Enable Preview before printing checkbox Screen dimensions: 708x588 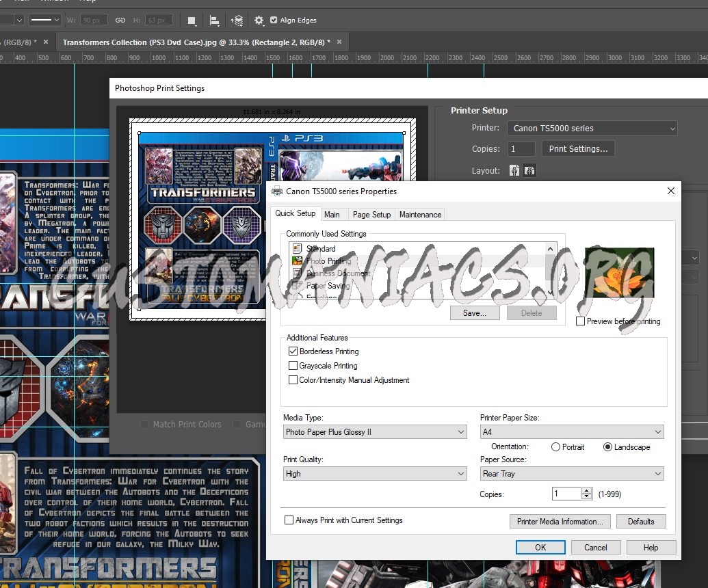580,321
